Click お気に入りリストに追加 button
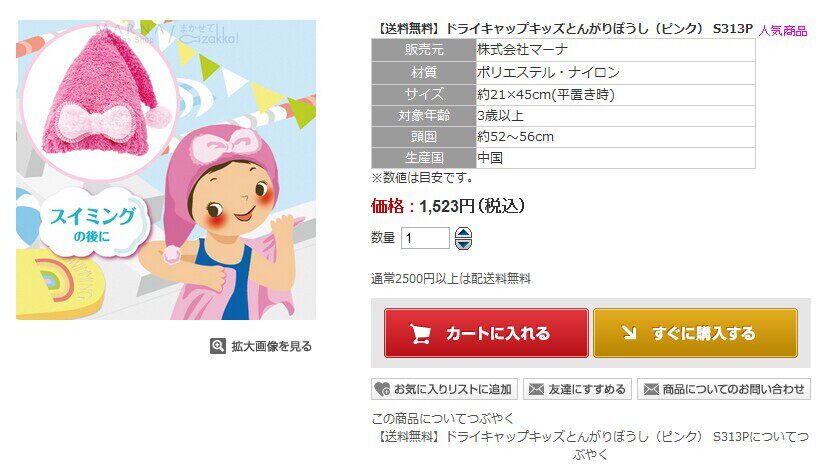Image resolution: width=827 pixels, height=466 pixels. 444,390
